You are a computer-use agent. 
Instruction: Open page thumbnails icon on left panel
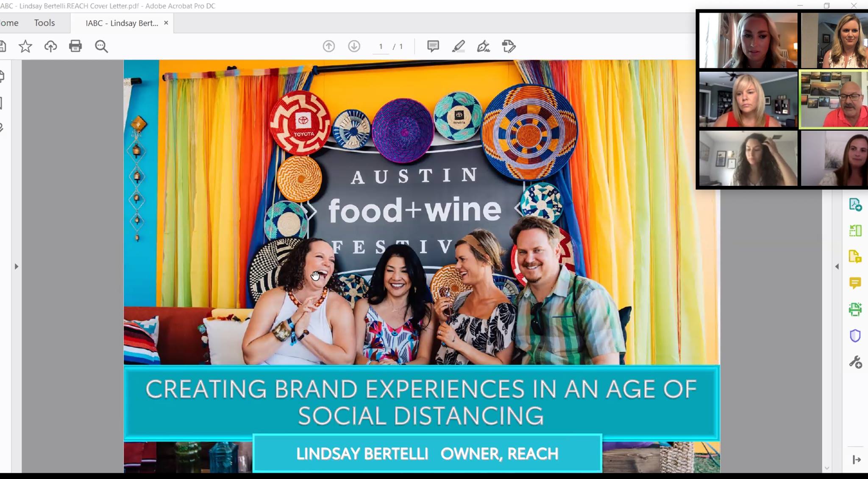(2, 76)
